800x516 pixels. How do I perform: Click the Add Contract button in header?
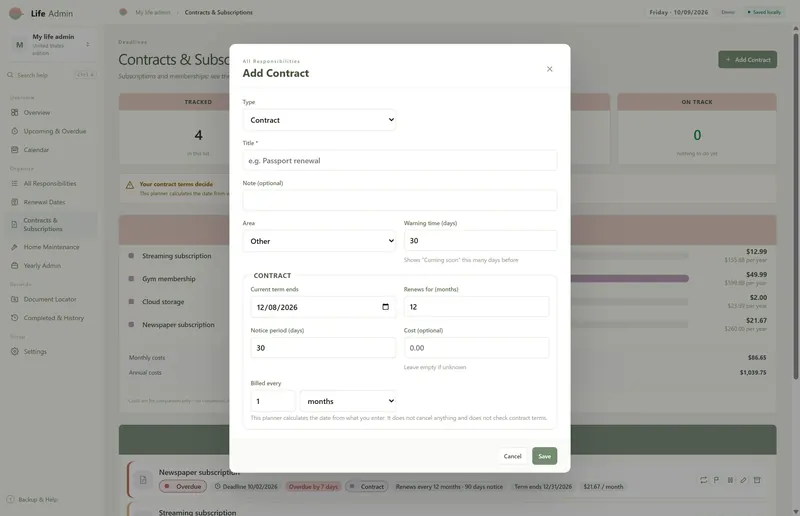click(x=747, y=60)
